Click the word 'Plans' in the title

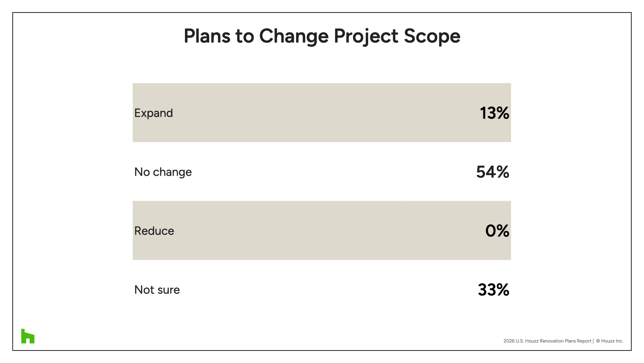[207, 36]
